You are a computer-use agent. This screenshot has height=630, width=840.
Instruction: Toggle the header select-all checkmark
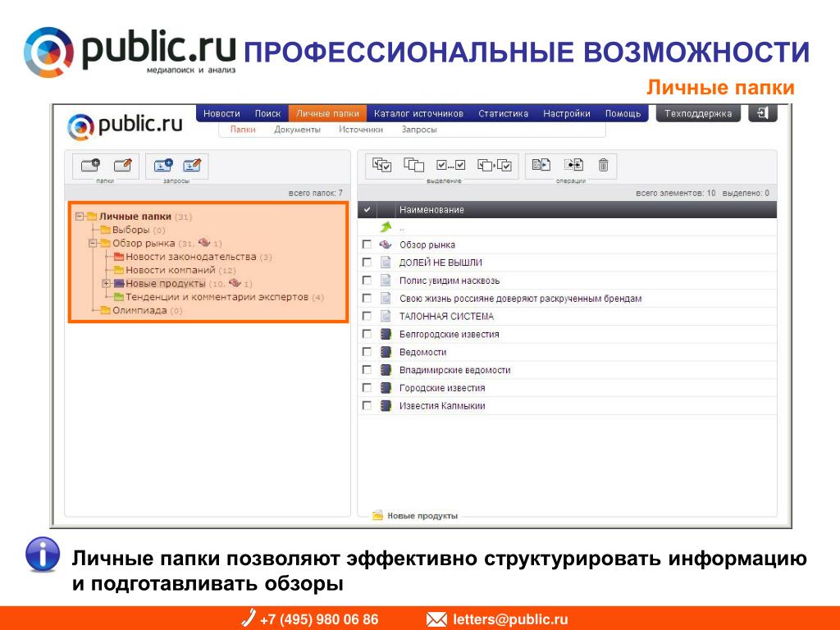367,209
